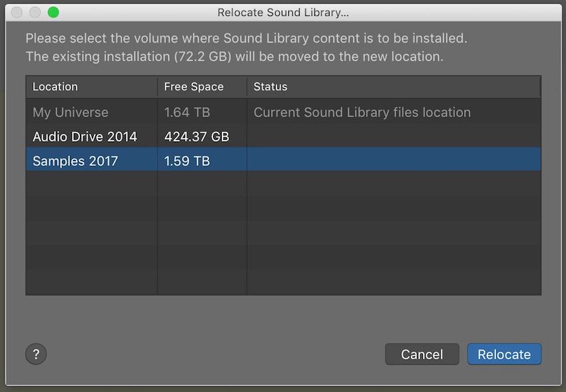The width and height of the screenshot is (566, 392).
Task: Open help with the question mark button
Action: tap(36, 354)
